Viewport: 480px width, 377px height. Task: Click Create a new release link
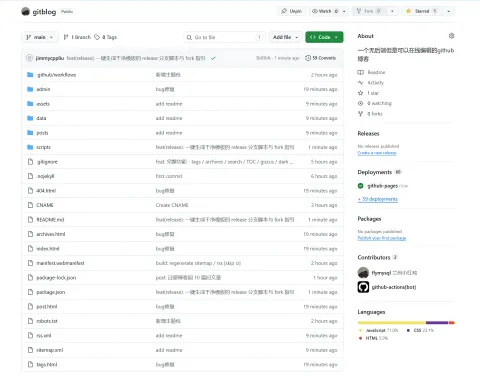point(377,153)
